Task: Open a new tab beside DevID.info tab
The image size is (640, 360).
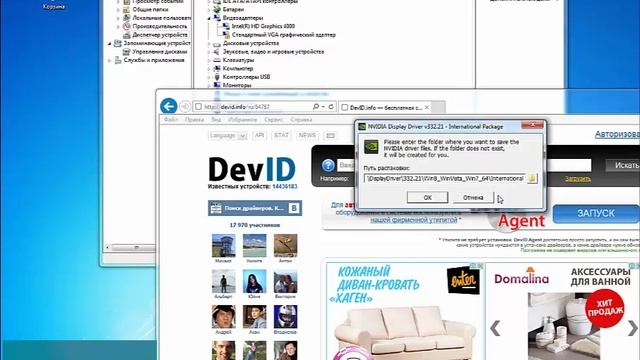Action: point(438,107)
